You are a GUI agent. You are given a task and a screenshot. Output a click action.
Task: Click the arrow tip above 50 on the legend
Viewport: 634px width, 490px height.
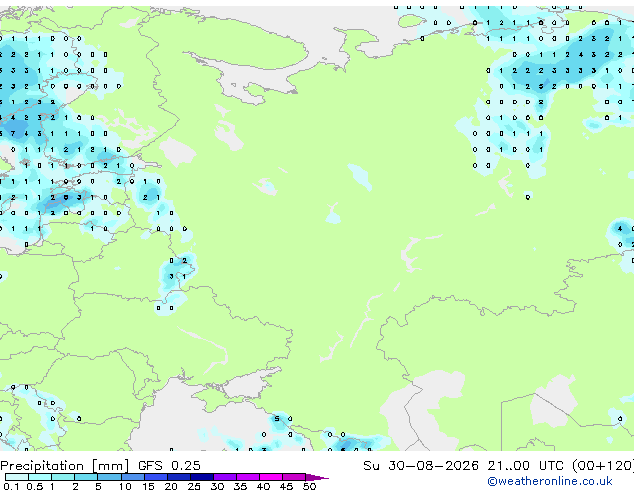pyautogui.click(x=317, y=477)
